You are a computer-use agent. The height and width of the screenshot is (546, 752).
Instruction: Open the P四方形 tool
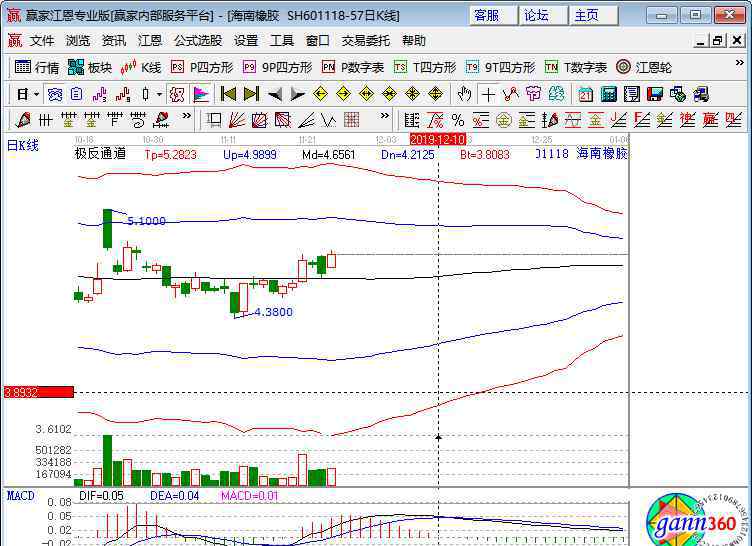(202, 68)
